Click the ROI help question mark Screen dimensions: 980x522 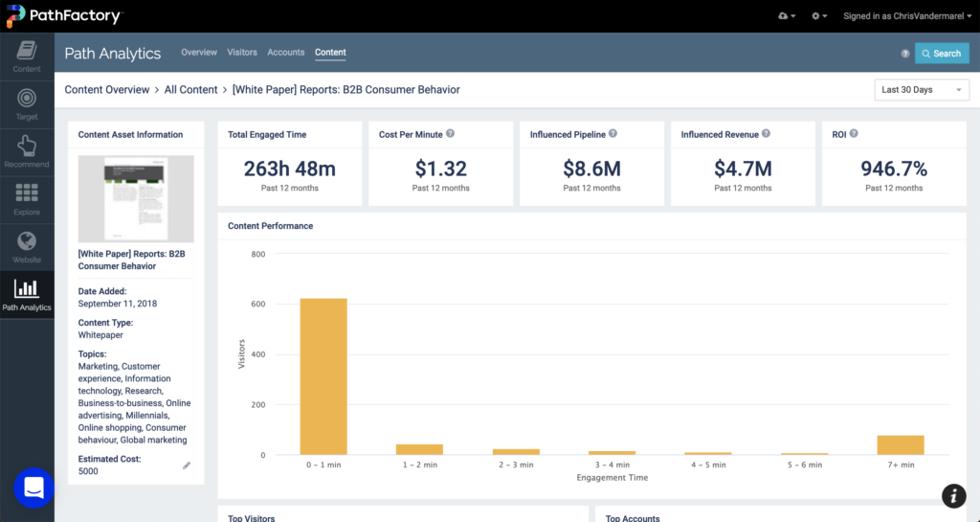click(x=854, y=134)
